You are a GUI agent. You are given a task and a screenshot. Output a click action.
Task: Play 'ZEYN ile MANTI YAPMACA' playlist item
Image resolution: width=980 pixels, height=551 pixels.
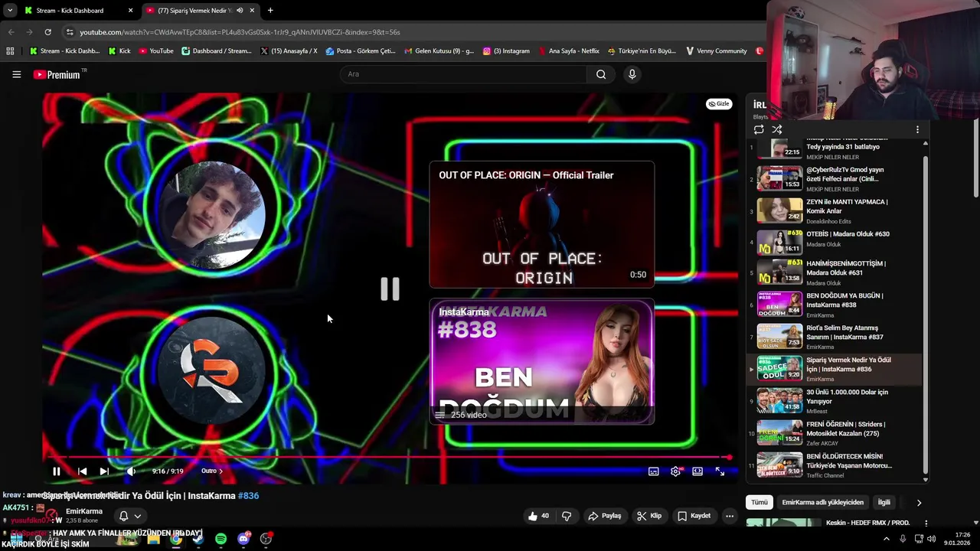(x=835, y=210)
